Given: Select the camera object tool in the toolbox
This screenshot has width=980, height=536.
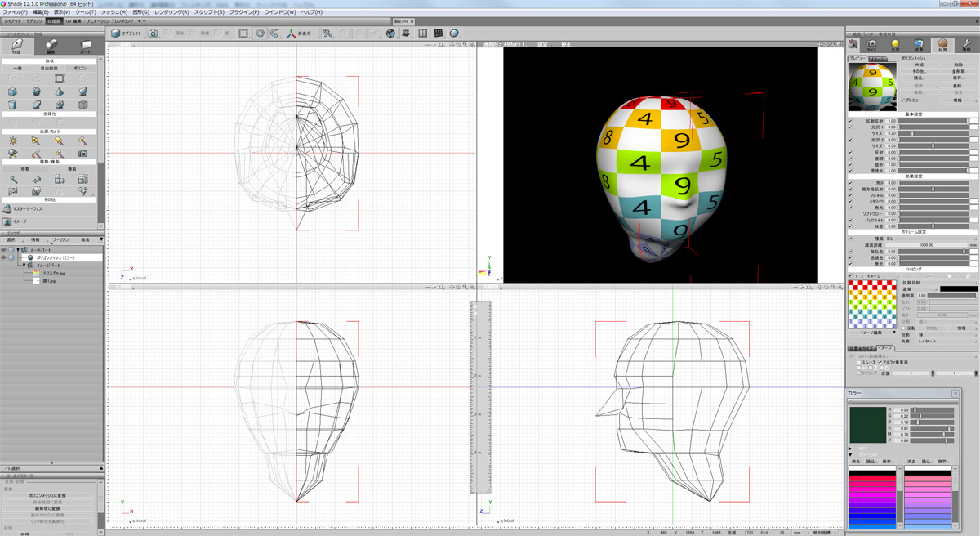Looking at the screenshot, I should [82, 153].
